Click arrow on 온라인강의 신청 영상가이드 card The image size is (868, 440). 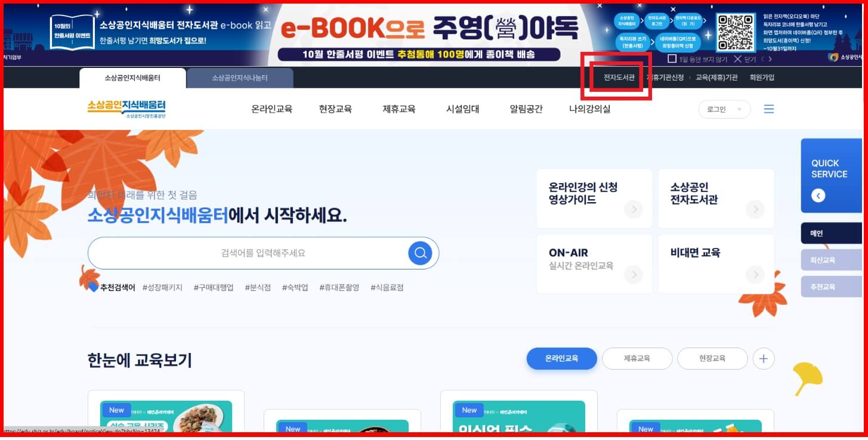(x=633, y=209)
